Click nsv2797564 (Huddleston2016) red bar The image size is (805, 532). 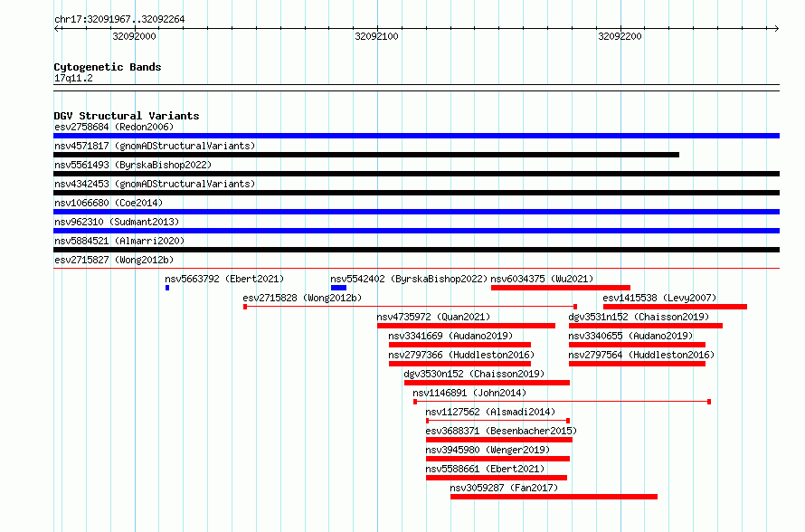[637, 364]
